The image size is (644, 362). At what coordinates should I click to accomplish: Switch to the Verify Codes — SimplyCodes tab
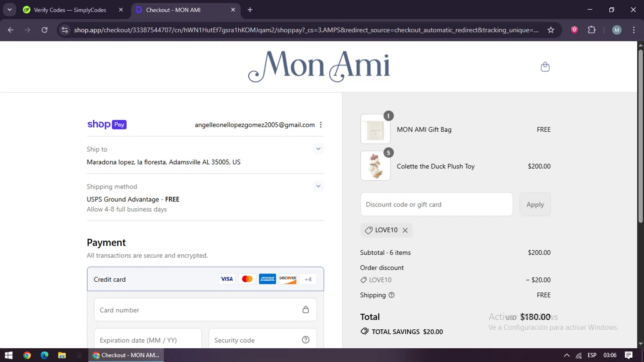(70, 10)
